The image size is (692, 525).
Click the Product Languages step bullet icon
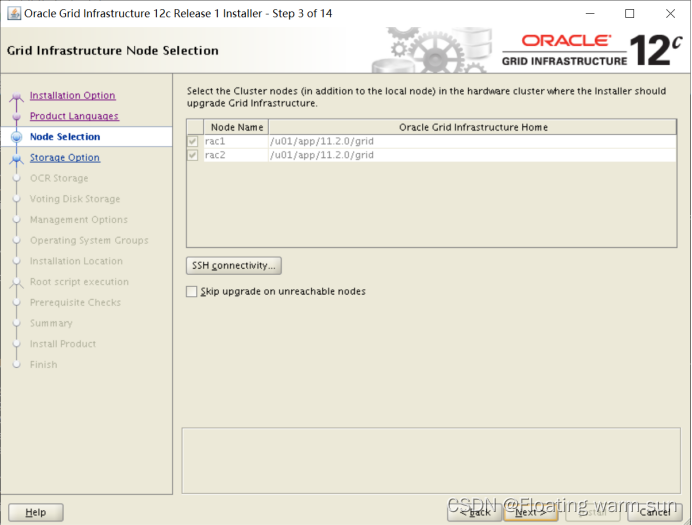(17, 116)
